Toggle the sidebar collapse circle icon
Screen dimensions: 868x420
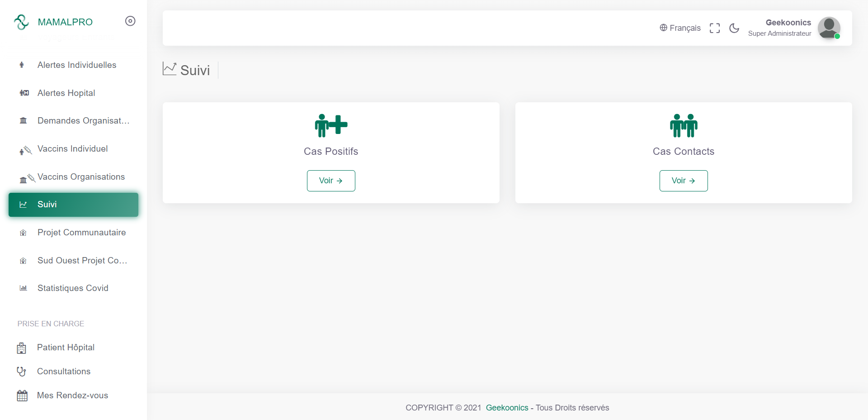(x=130, y=21)
